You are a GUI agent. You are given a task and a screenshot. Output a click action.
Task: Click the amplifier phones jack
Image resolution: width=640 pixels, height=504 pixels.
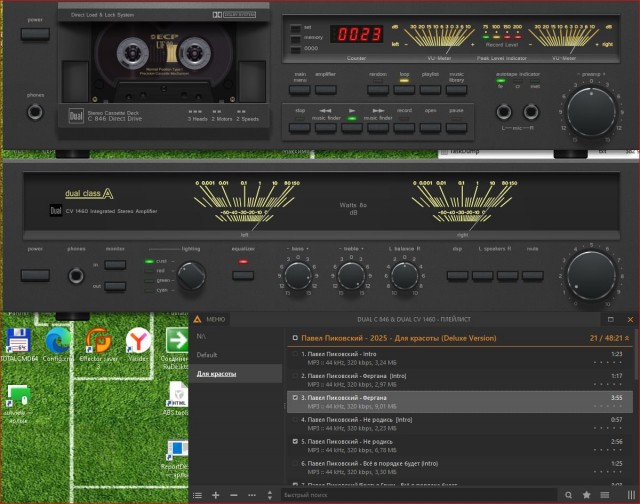tap(76, 276)
